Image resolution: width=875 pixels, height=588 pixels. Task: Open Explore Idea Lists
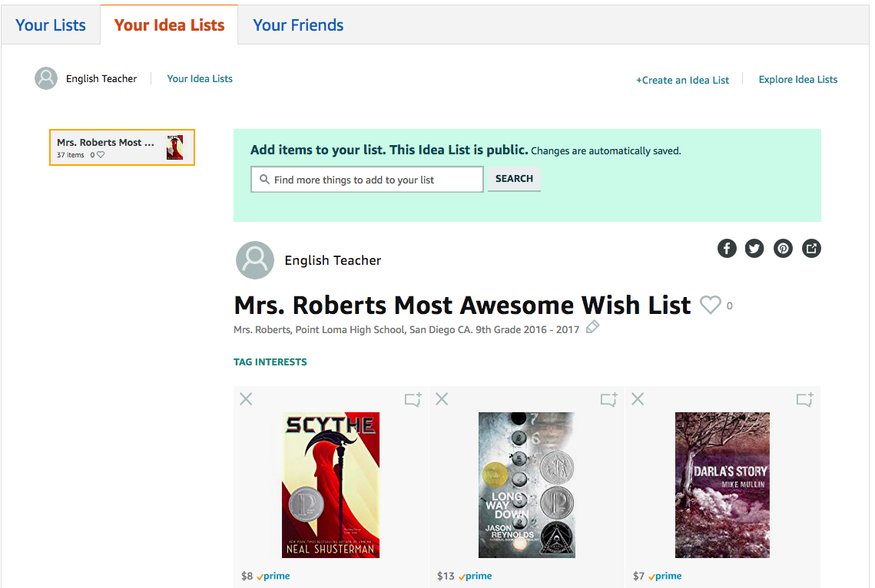[x=797, y=79]
